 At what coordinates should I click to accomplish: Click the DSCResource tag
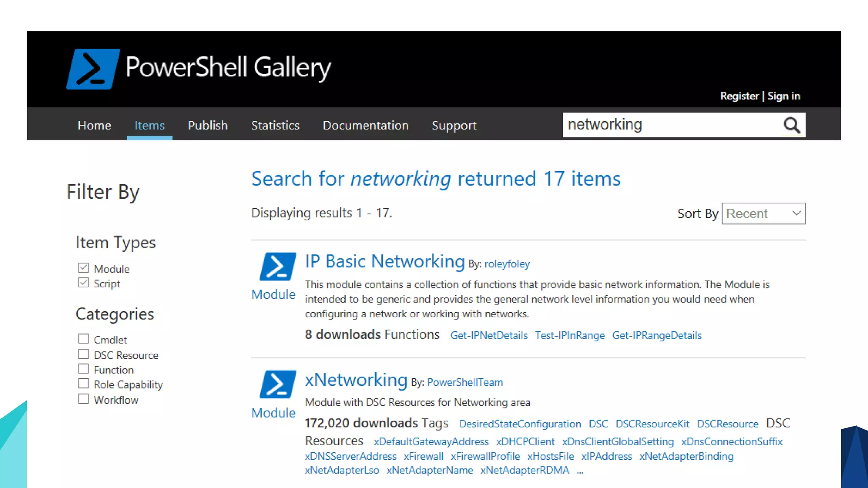coord(728,424)
